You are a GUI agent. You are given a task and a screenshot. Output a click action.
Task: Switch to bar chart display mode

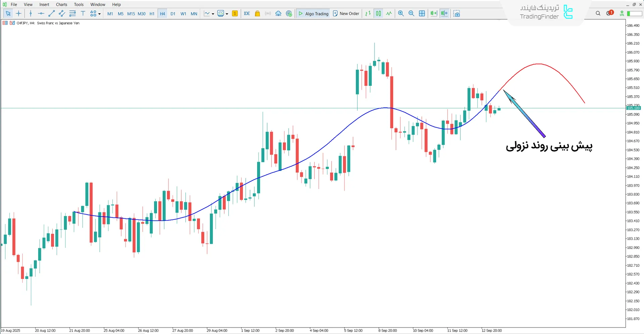click(368, 14)
